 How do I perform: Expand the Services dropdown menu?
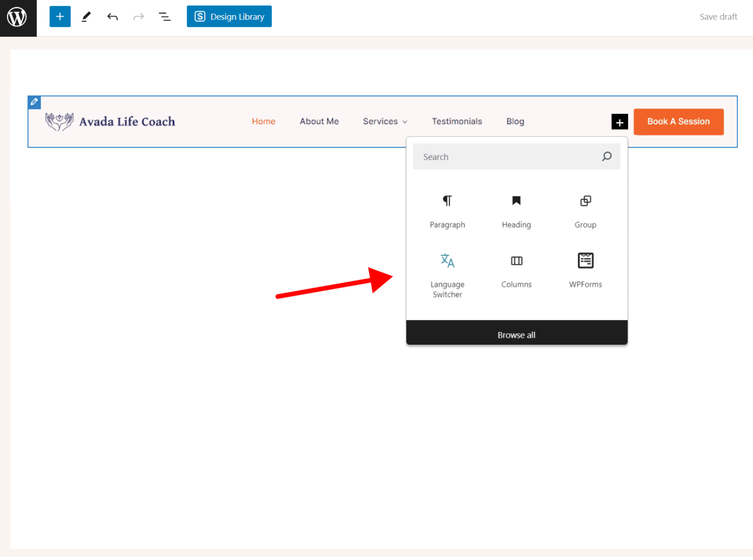click(x=385, y=121)
